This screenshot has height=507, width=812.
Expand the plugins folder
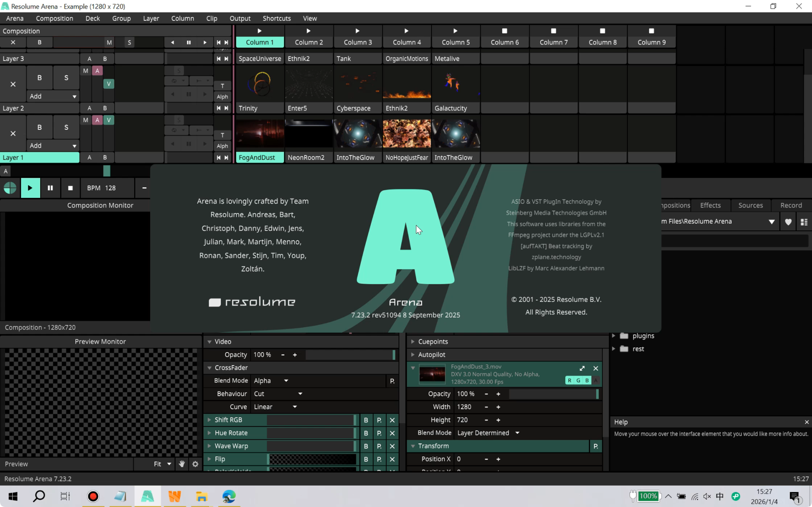point(614,336)
